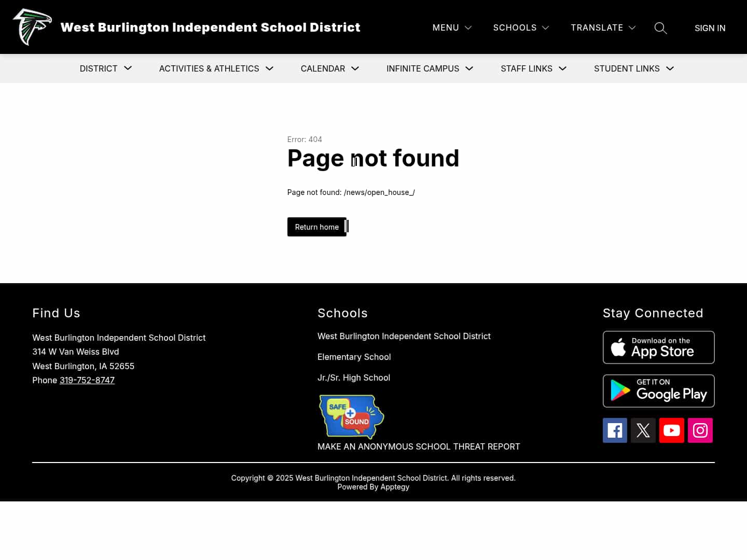Click the SIGN IN link
This screenshot has width=747, height=560.
(710, 28)
